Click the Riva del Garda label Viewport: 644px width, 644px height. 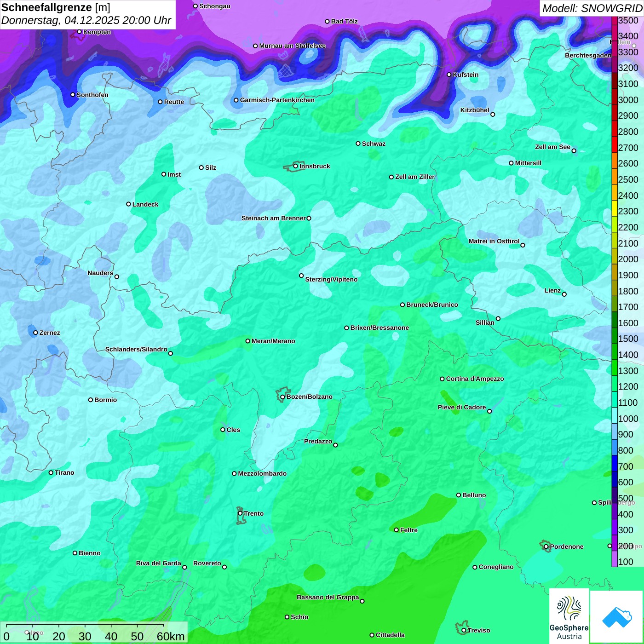(x=159, y=563)
